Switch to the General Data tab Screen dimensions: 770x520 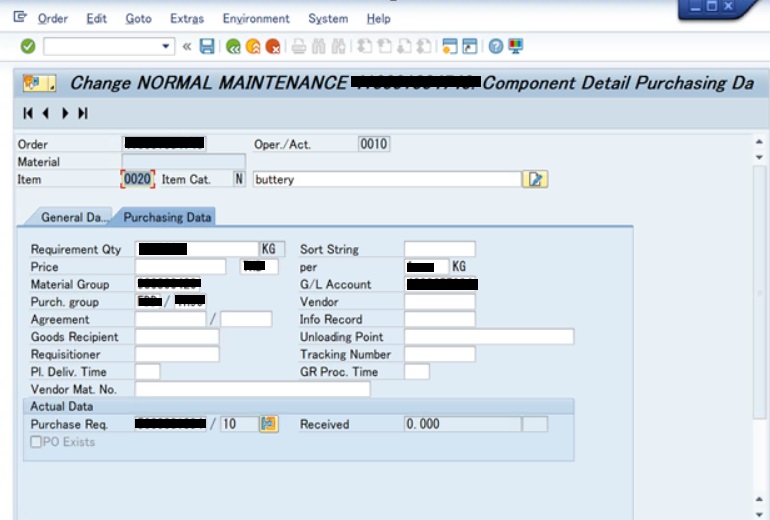click(72, 217)
